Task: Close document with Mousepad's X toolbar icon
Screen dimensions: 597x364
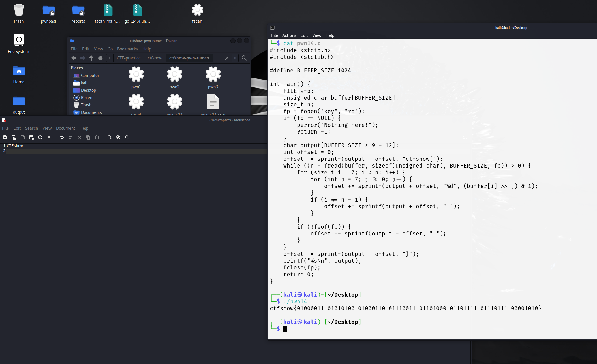Action: (49, 137)
